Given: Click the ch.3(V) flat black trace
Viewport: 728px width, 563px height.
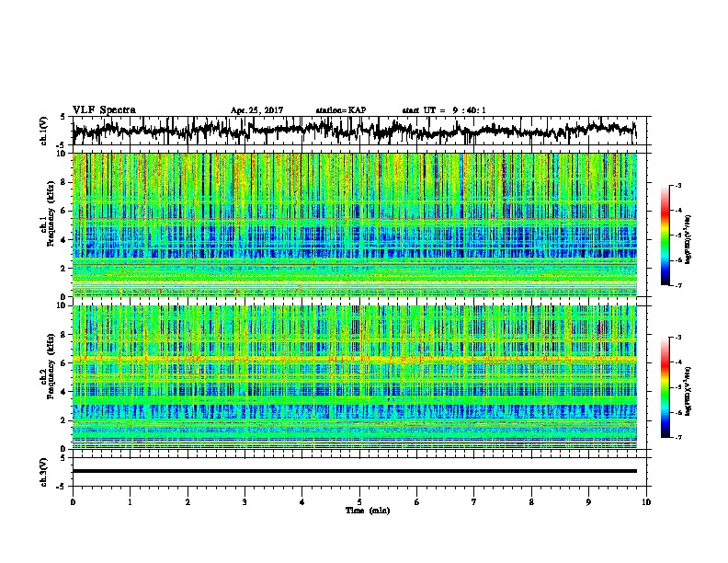Looking at the screenshot, I should [x=355, y=471].
